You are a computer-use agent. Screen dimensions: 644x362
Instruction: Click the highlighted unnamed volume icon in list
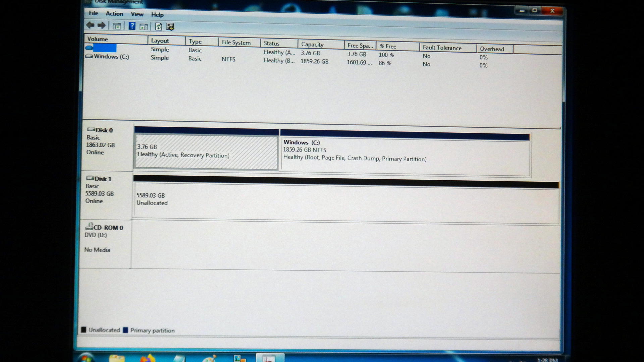tap(89, 48)
